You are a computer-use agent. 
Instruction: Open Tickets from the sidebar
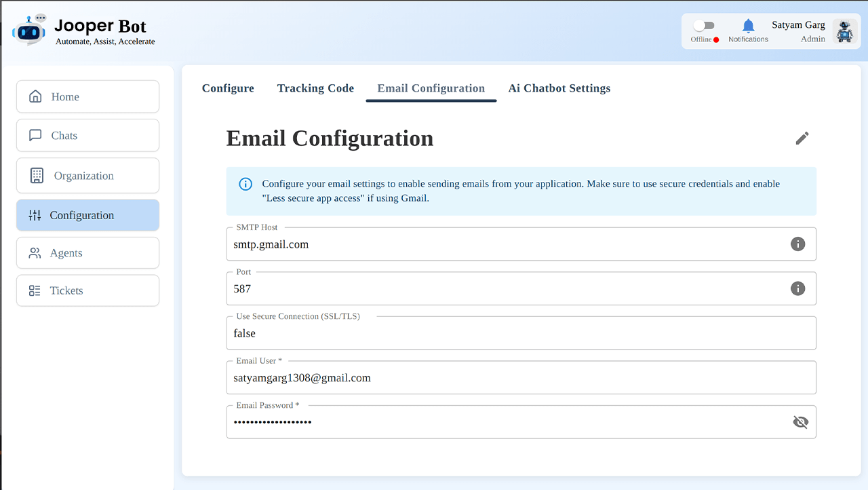point(87,290)
